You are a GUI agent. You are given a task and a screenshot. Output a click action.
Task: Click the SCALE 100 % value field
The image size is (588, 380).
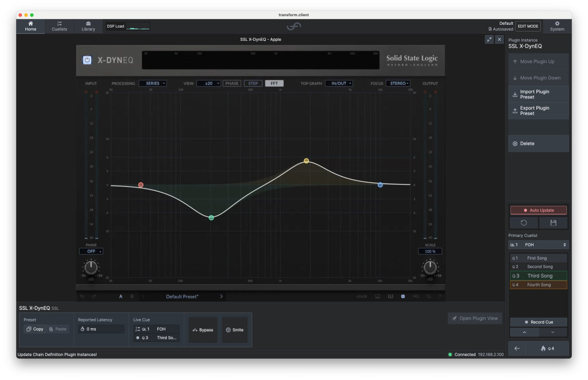(430, 251)
